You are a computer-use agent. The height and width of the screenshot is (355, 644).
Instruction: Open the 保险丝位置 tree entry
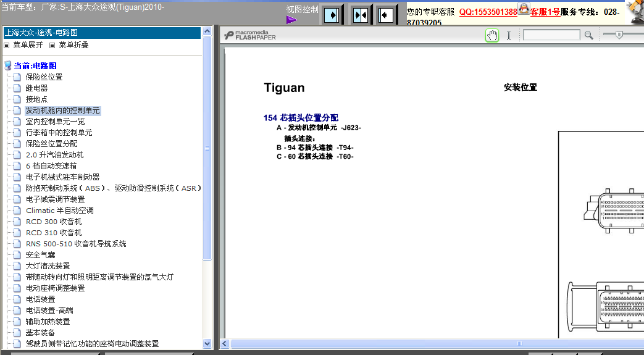pyautogui.click(x=44, y=77)
